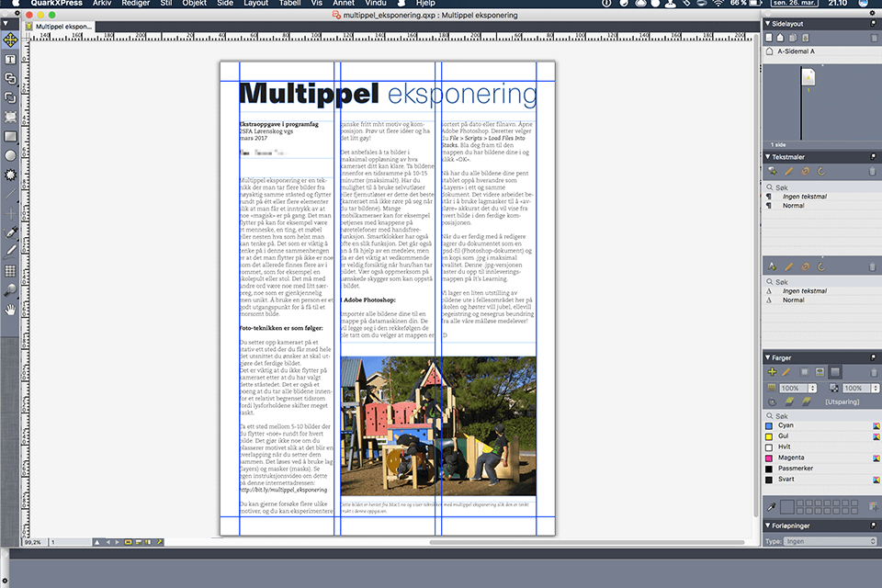Select the Starburst tool
882x588 pixels.
(10, 175)
